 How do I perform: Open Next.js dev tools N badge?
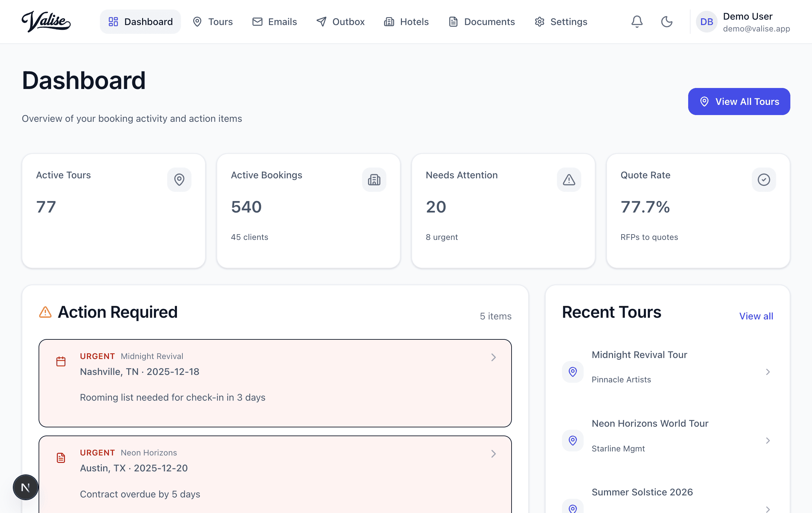point(25,487)
